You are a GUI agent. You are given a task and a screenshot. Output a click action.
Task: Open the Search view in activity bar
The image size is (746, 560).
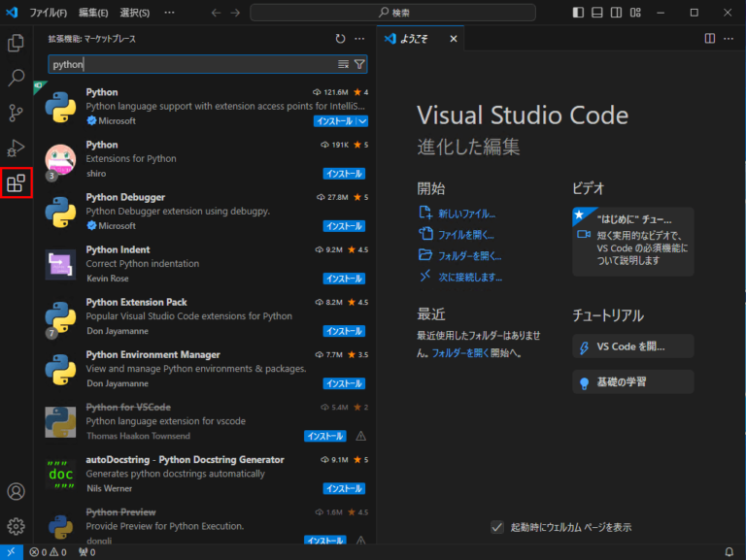point(16,78)
